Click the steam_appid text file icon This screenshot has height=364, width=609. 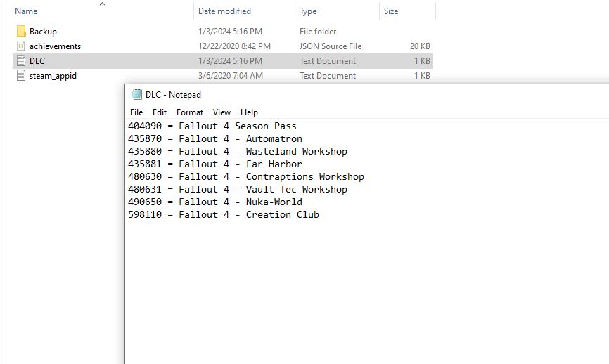(x=21, y=75)
